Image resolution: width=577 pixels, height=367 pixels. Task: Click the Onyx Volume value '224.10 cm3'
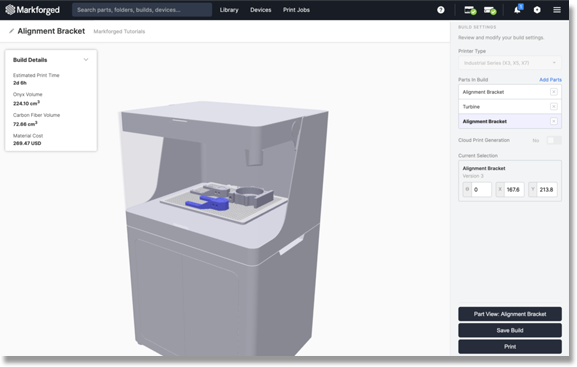coord(26,103)
